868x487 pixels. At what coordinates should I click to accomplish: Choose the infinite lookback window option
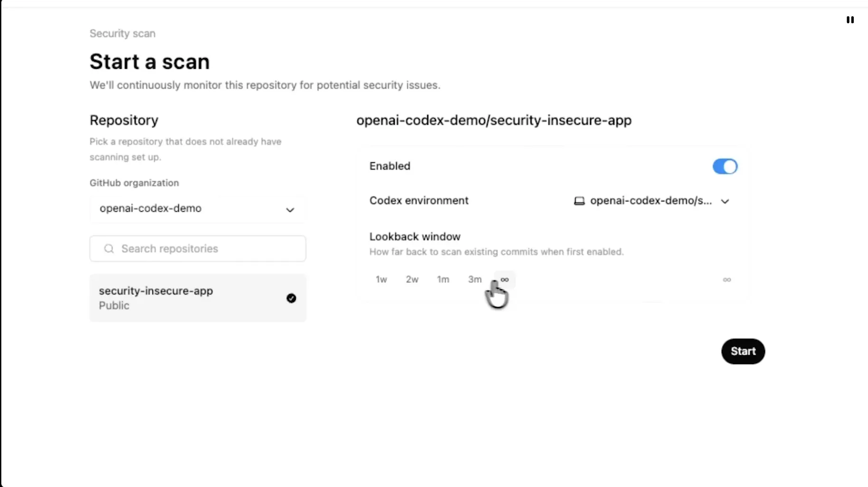point(505,280)
